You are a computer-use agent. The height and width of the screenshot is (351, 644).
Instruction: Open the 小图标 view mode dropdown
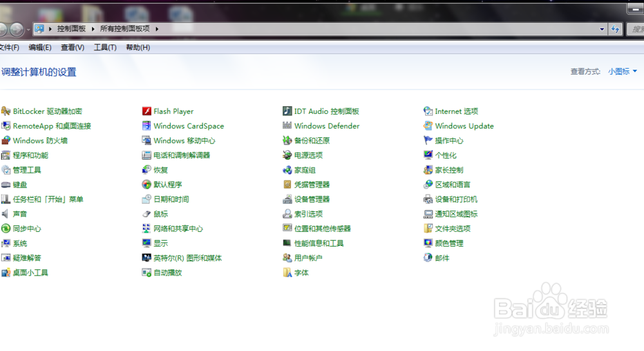click(x=623, y=71)
